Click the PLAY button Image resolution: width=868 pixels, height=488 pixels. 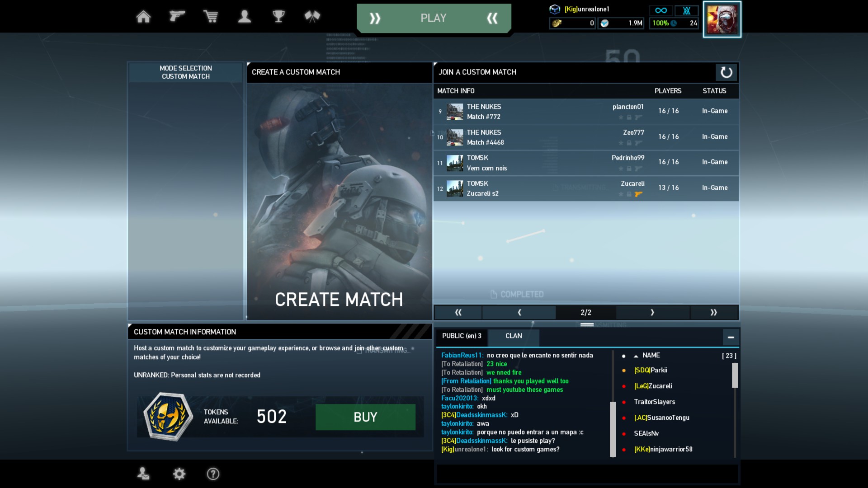pyautogui.click(x=434, y=18)
